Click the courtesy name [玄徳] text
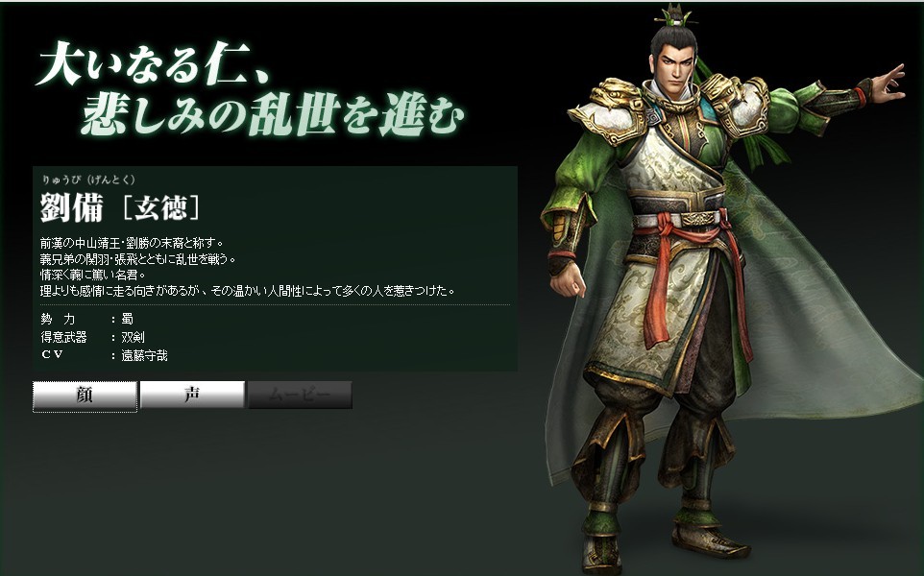924x576 pixels. click(x=160, y=208)
